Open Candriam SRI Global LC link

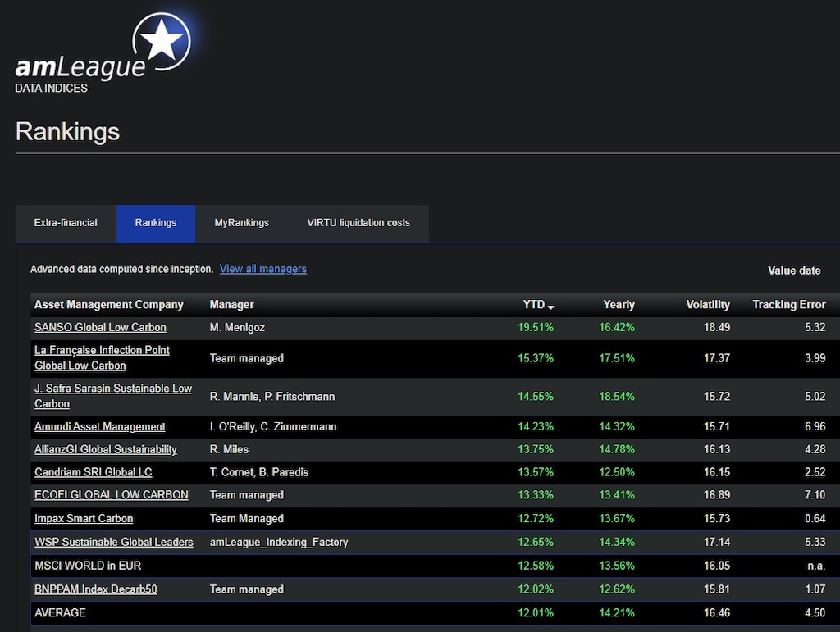pyautogui.click(x=94, y=472)
